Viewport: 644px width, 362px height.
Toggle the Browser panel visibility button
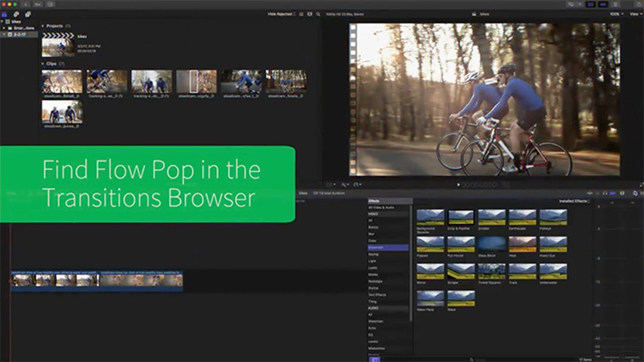click(x=590, y=5)
